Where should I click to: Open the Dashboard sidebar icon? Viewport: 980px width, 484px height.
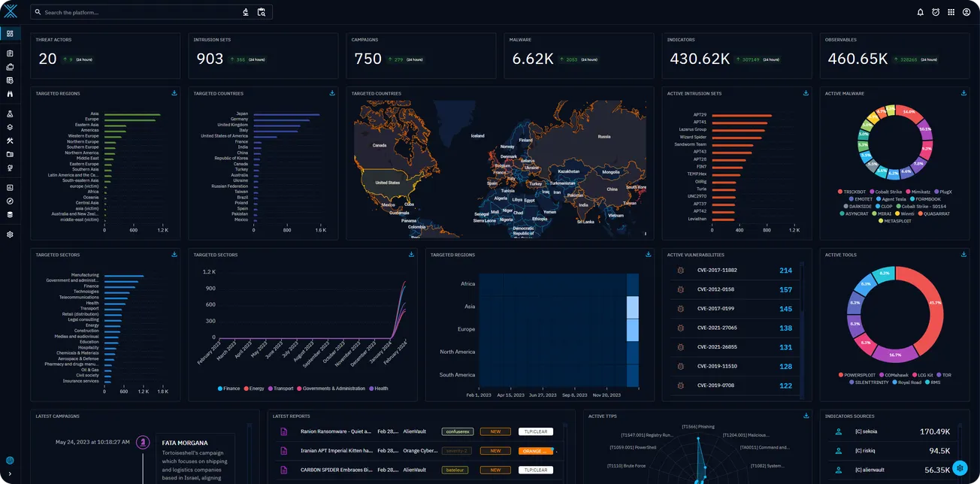tap(10, 34)
